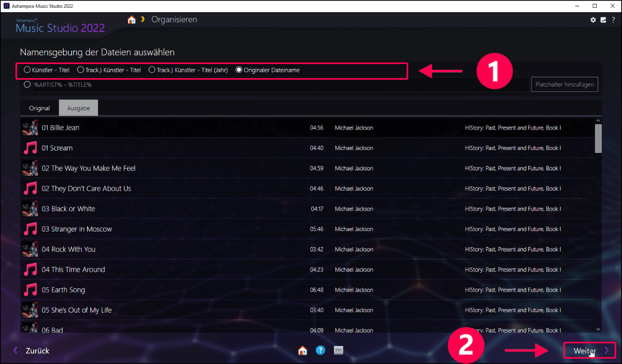Image resolution: width=622 pixels, height=364 pixels.
Task: Select 'Track.) Künstler - Titel' radio button
Action: click(x=109, y=70)
